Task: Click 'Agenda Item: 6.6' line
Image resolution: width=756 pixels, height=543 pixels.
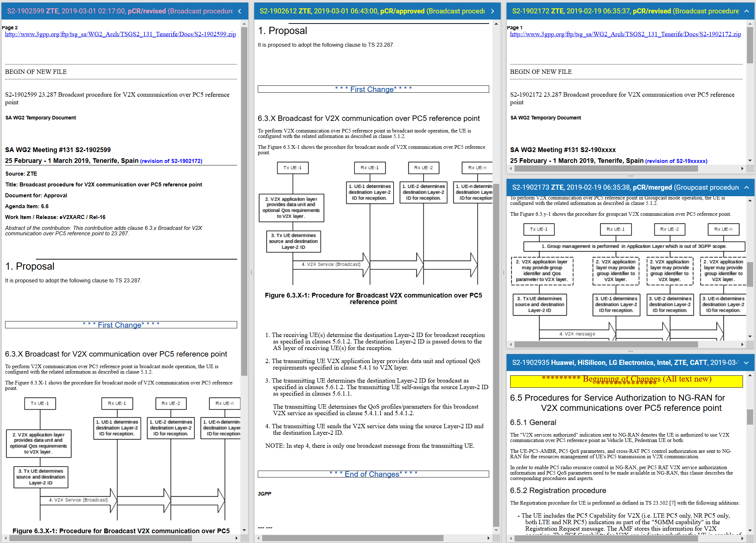Action: coord(27,206)
